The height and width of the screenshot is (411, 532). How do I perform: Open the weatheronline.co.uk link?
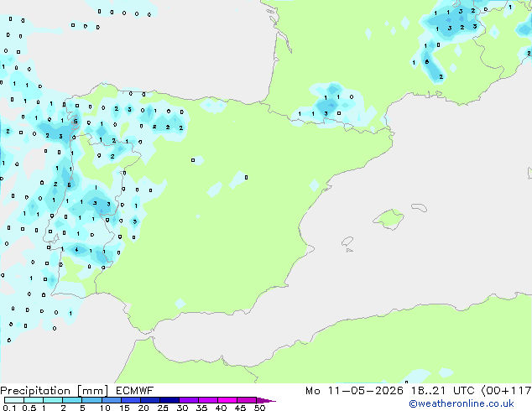(462, 403)
